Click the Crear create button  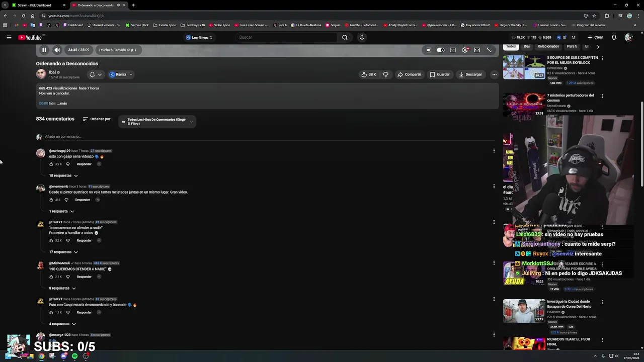coord(595,37)
